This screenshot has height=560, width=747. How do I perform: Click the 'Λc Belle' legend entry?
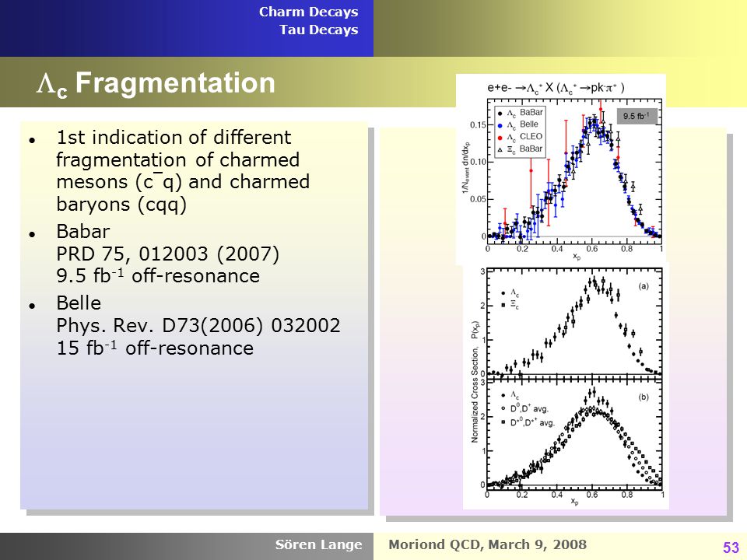pyautogui.click(x=517, y=124)
